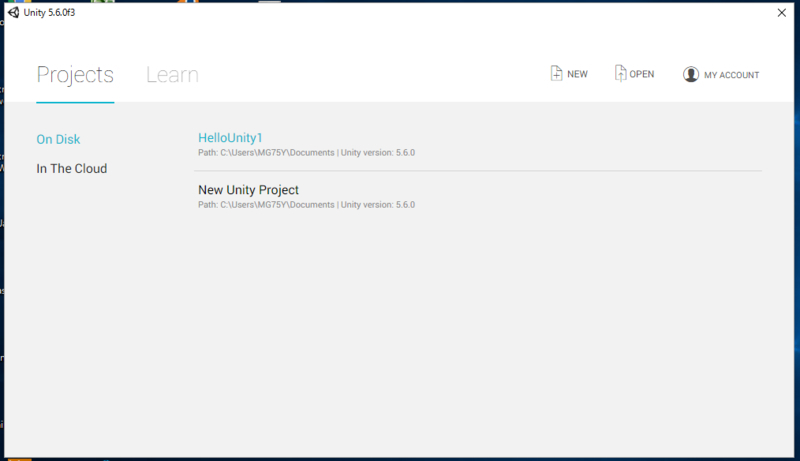Click the NEW button label
Viewport: 800px width, 461px height.
point(577,74)
